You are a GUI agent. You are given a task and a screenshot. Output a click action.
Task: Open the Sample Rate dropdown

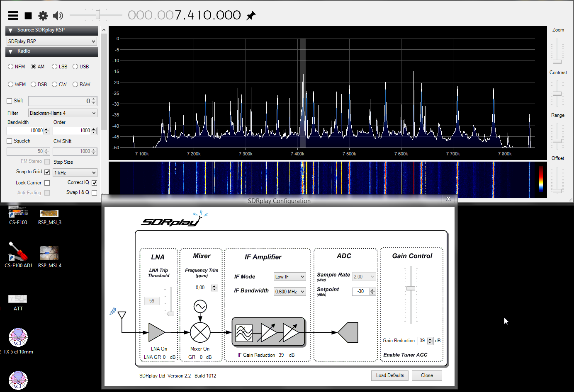coord(364,277)
